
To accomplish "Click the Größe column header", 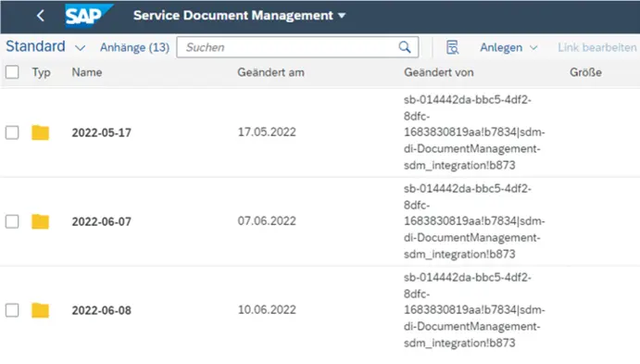I will point(585,72).
